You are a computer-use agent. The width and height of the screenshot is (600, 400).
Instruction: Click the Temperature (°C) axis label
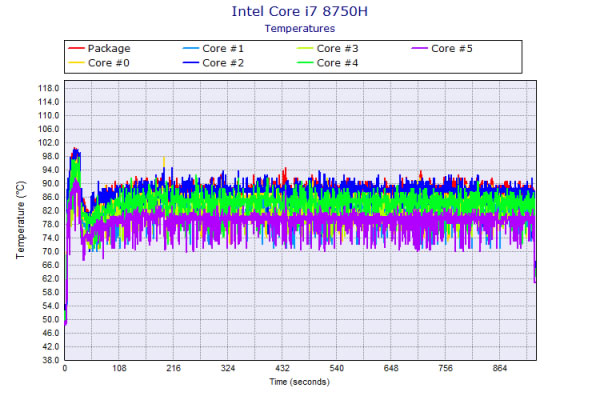click(21, 220)
